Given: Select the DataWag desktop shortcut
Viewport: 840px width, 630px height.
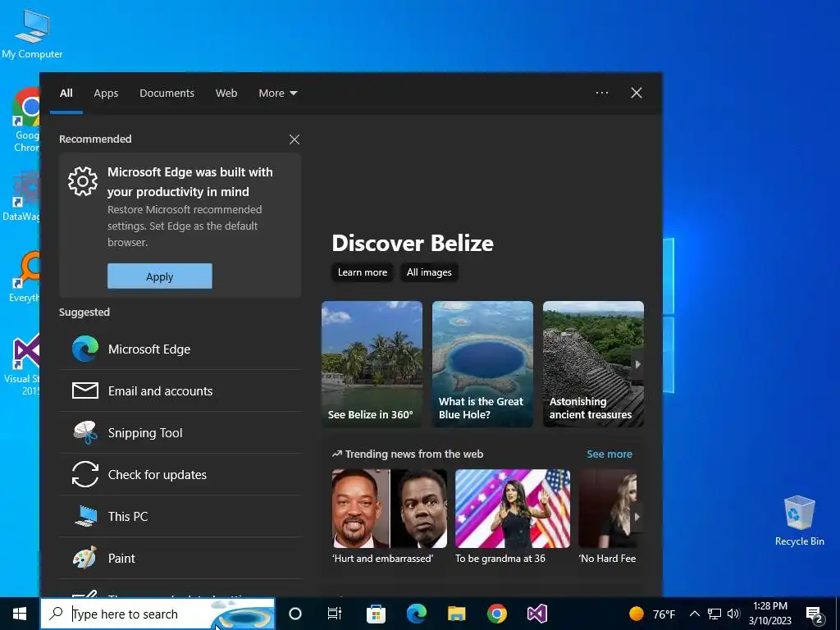Looking at the screenshot, I should click(21, 195).
